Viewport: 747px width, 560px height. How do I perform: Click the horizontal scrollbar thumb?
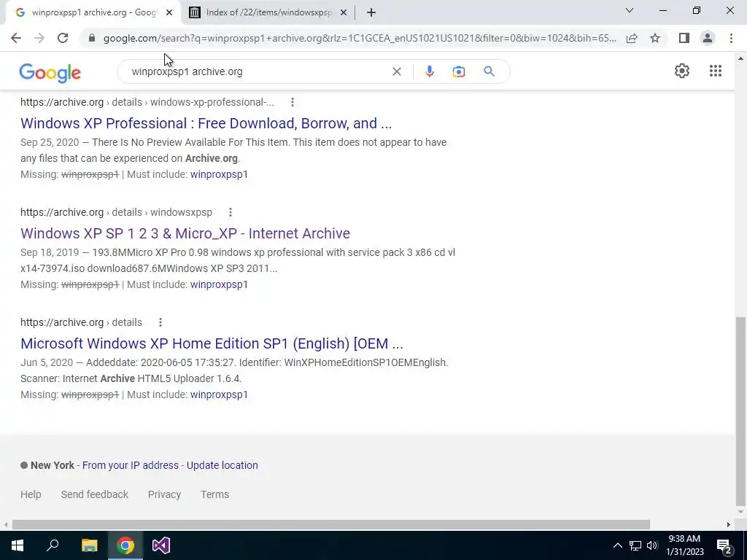[331, 525]
